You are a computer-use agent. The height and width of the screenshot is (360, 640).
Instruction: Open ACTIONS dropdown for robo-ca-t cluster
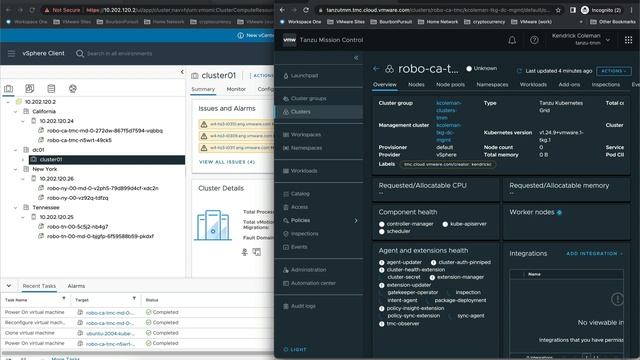[x=613, y=71]
